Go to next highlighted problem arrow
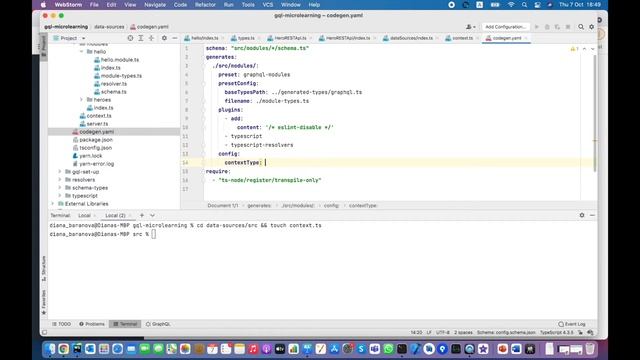The width and height of the screenshot is (640, 360). tap(592, 49)
